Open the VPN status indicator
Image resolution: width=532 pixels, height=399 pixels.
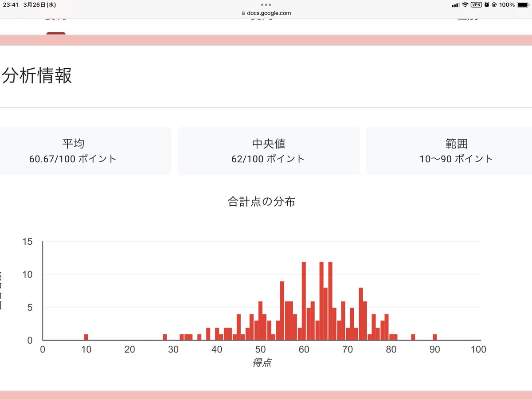476,4
